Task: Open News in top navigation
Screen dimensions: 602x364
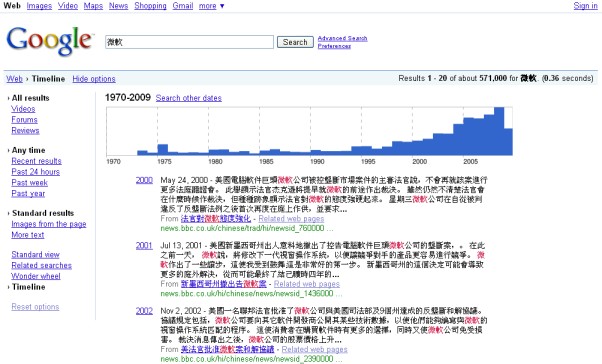Action: [118, 6]
